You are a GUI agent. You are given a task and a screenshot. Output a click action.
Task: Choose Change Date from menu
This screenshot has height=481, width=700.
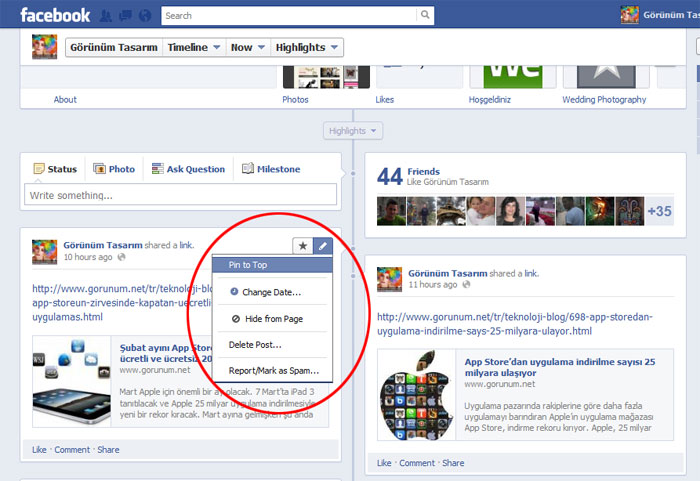click(x=272, y=292)
